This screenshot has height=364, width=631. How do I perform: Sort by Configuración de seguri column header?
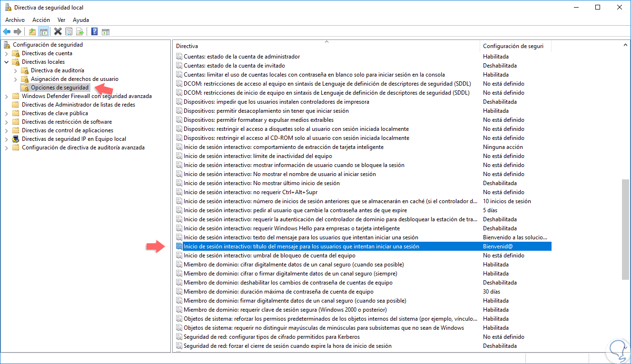pyautogui.click(x=515, y=46)
